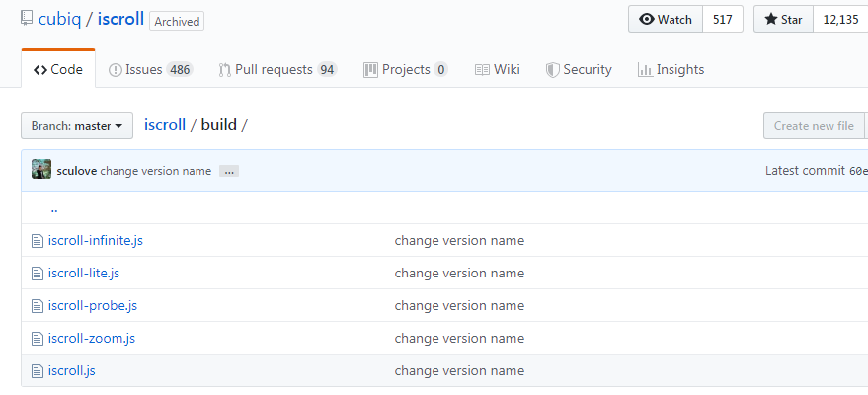Click the file icon next to iscroll-lite.js

coord(38,274)
